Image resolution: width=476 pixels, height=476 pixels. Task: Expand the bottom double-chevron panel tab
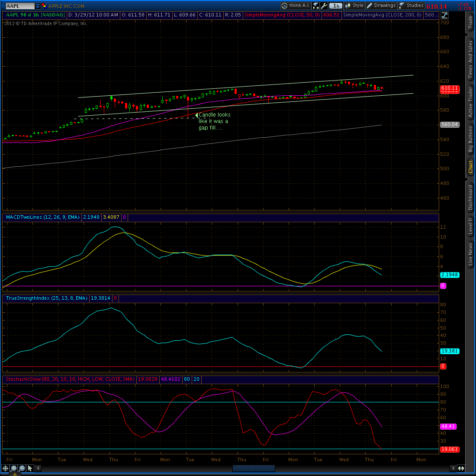pos(15,474)
